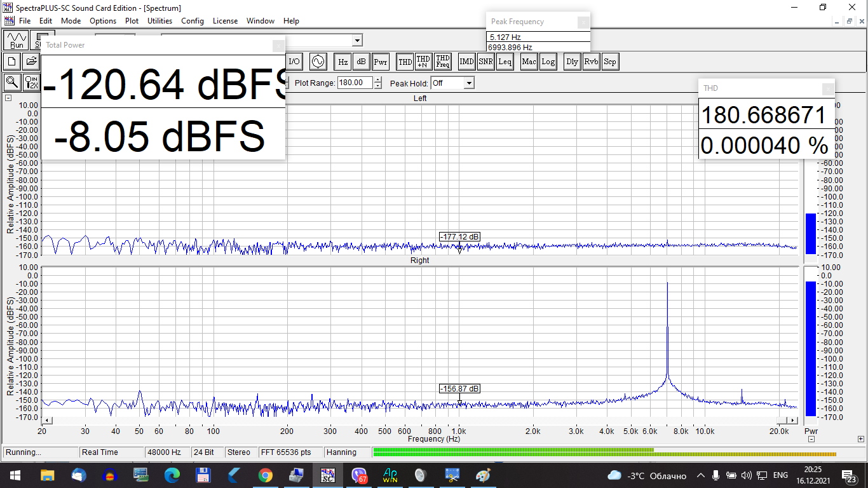The height and width of the screenshot is (488, 868).
Task: Open Google Chrome from the taskbar
Action: 266,475
